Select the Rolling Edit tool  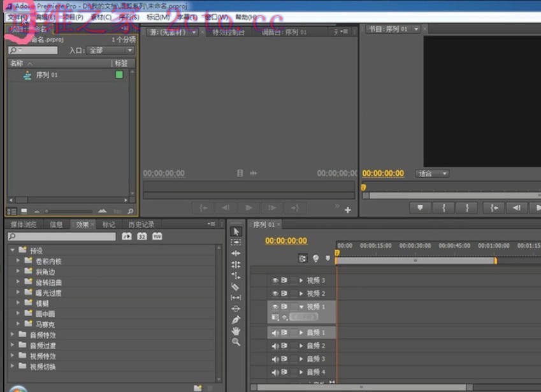click(236, 265)
